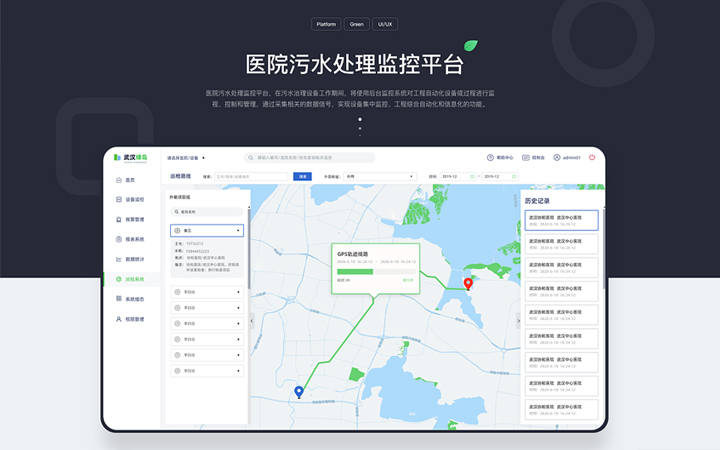Click the blue start map pin
The height and width of the screenshot is (450, 720).
(x=298, y=391)
